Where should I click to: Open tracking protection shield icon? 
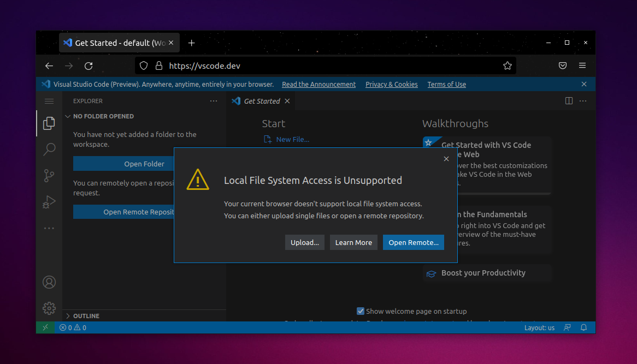[x=144, y=65]
